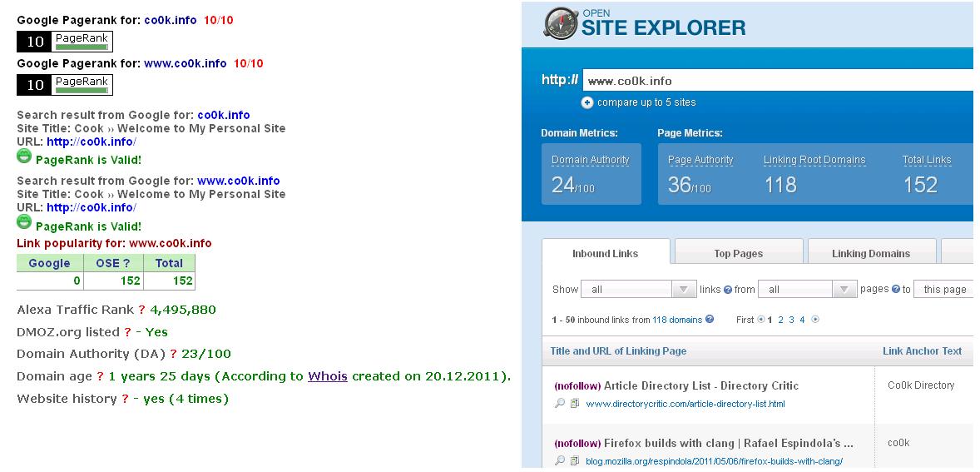Click the Open Site Explorer compass logo
Image resolution: width=980 pixels, height=472 pixels.
[561, 24]
